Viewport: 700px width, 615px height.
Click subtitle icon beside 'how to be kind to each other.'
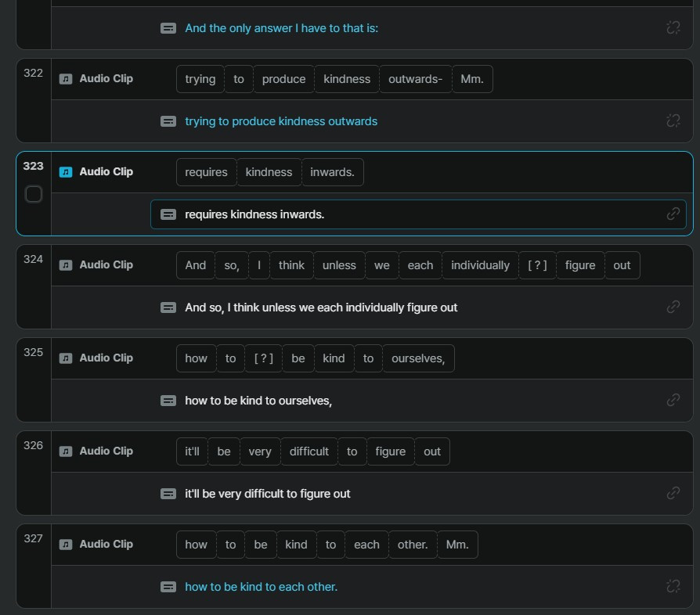click(x=168, y=587)
